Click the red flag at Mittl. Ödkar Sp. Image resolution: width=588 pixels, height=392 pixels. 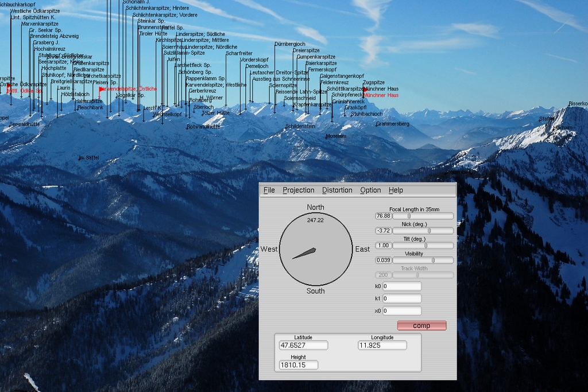click(x=9, y=86)
